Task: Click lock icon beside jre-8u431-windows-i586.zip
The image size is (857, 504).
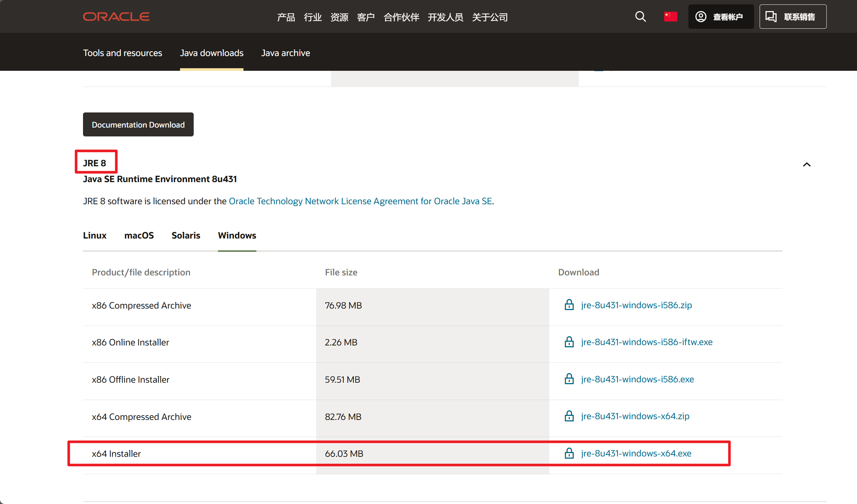Action: [569, 305]
